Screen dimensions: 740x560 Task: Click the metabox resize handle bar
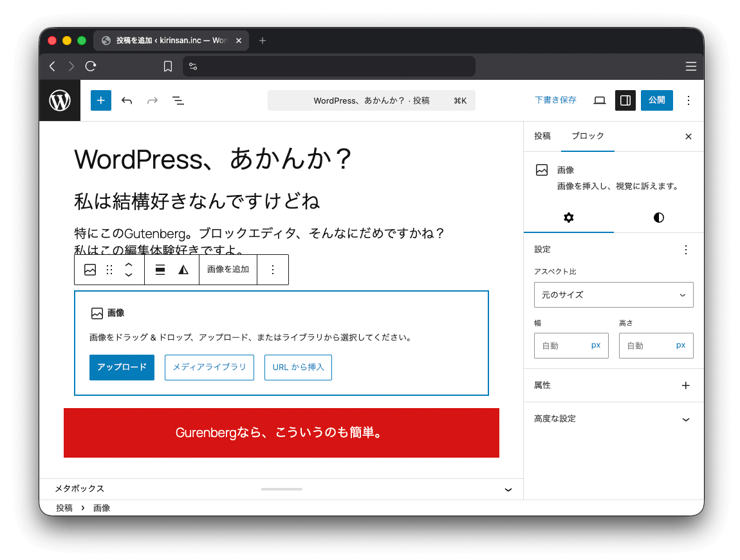pyautogui.click(x=282, y=489)
